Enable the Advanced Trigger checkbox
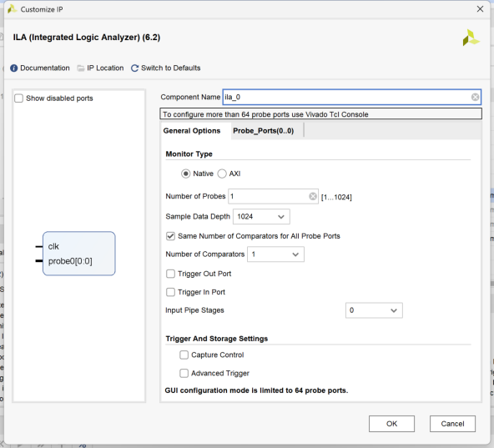This screenshot has height=448, width=494. click(184, 374)
